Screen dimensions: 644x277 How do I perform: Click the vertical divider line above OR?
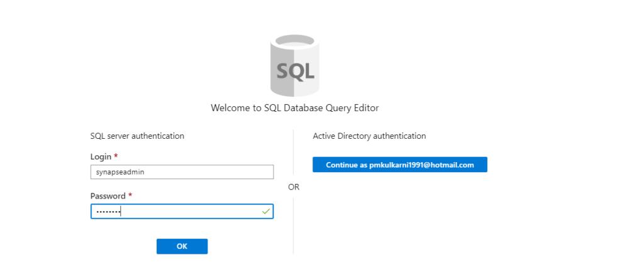tap(293, 152)
